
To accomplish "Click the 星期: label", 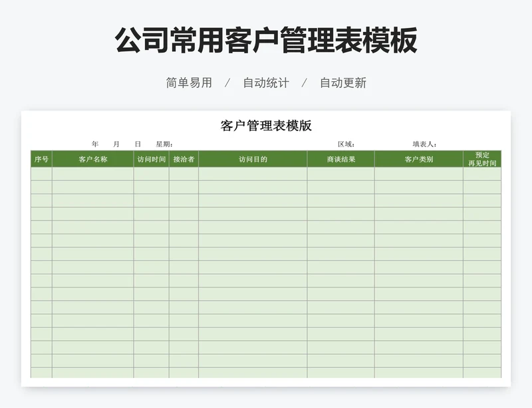I will (x=164, y=144).
